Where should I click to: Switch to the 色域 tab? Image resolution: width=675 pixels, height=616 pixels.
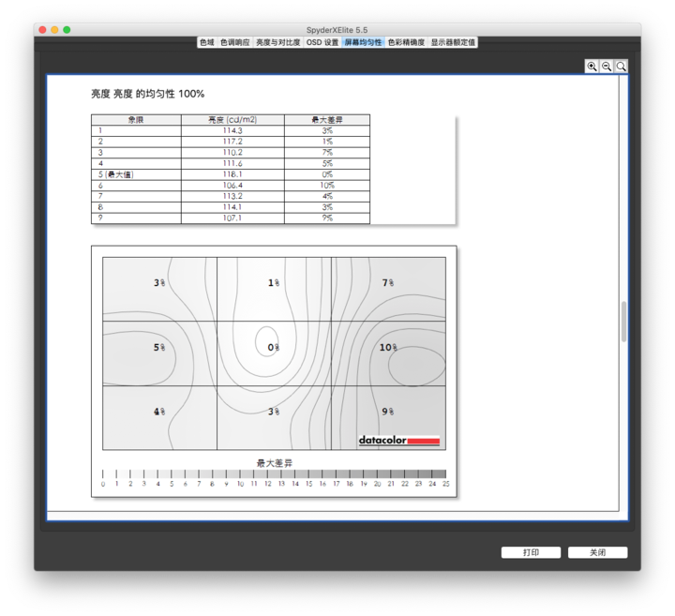click(x=207, y=42)
